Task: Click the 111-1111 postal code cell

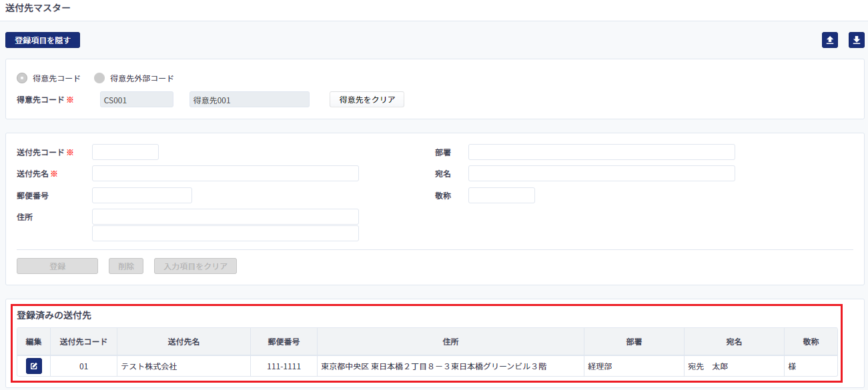Action: click(x=284, y=366)
